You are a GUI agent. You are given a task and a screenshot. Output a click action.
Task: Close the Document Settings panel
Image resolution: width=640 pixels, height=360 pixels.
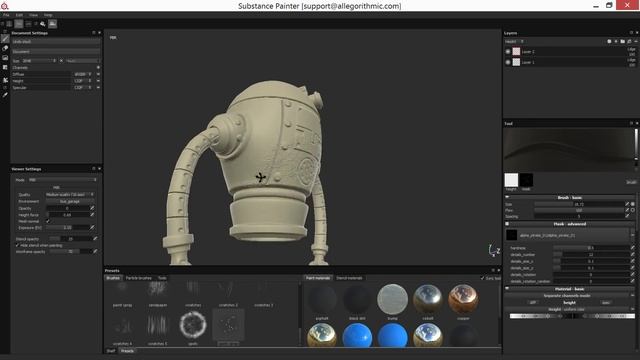pos(99,33)
